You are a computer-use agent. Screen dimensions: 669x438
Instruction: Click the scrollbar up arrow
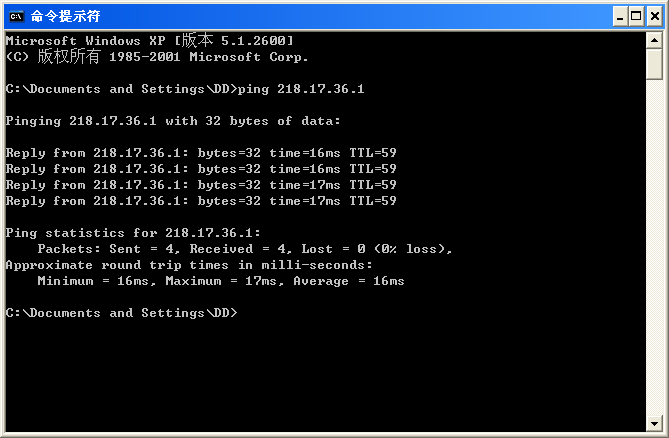tap(654, 41)
